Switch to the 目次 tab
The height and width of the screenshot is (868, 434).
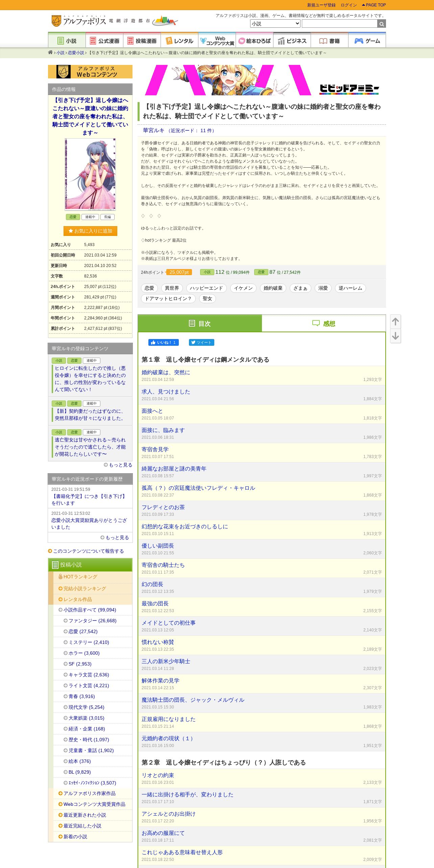[x=200, y=323]
